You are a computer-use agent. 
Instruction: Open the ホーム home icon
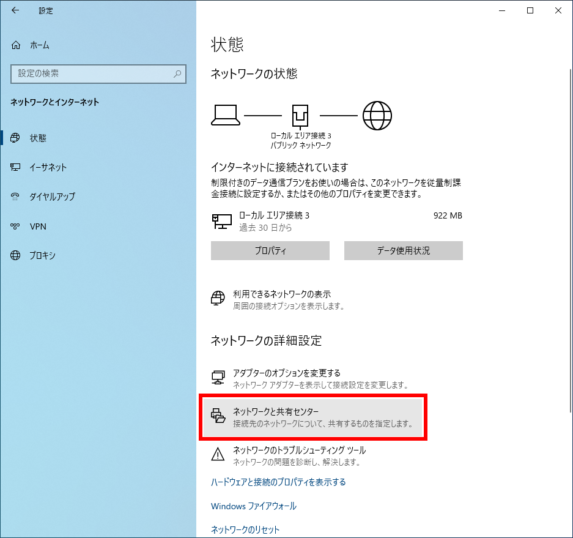16,45
